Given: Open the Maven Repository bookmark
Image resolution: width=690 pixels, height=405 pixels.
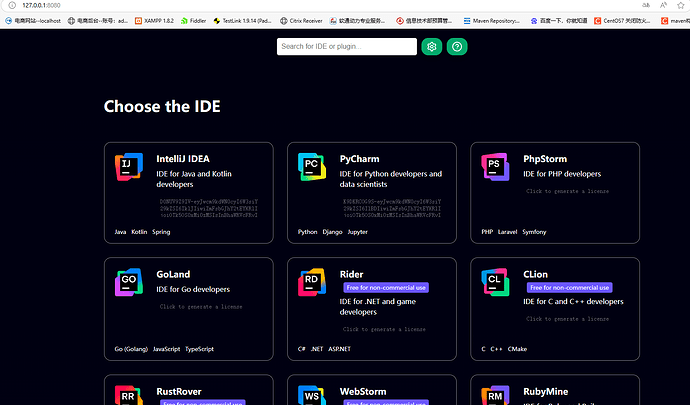Looking at the screenshot, I should 492,21.
